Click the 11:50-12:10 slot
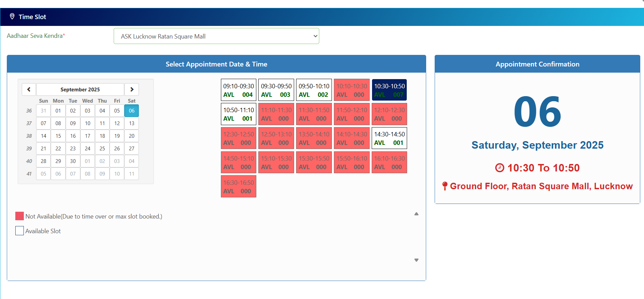The width and height of the screenshot is (644, 299). (x=352, y=114)
